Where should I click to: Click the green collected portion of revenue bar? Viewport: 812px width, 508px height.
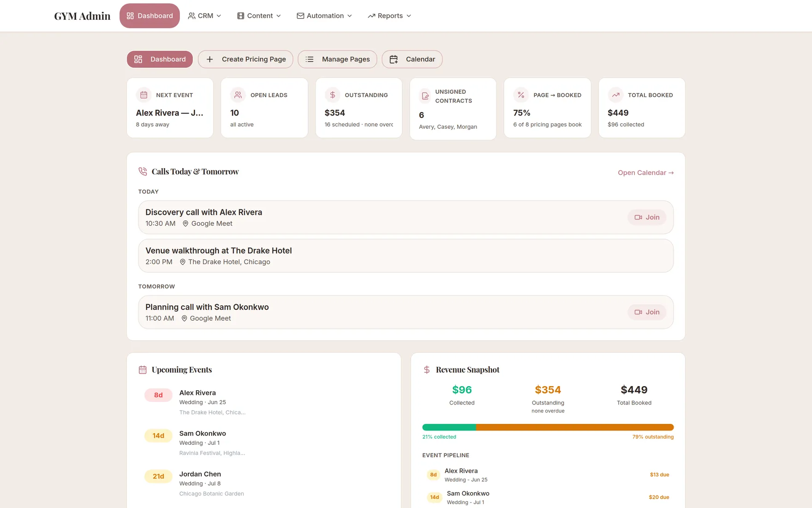(449, 427)
